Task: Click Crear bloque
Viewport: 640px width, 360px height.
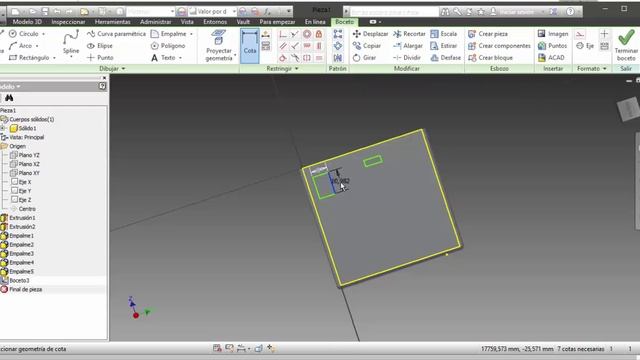Action: point(490,58)
